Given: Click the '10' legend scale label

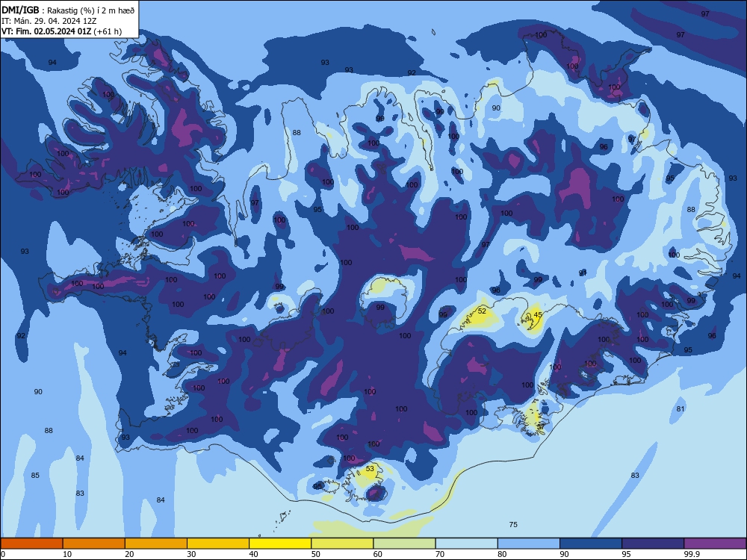Looking at the screenshot, I should coord(67,554).
